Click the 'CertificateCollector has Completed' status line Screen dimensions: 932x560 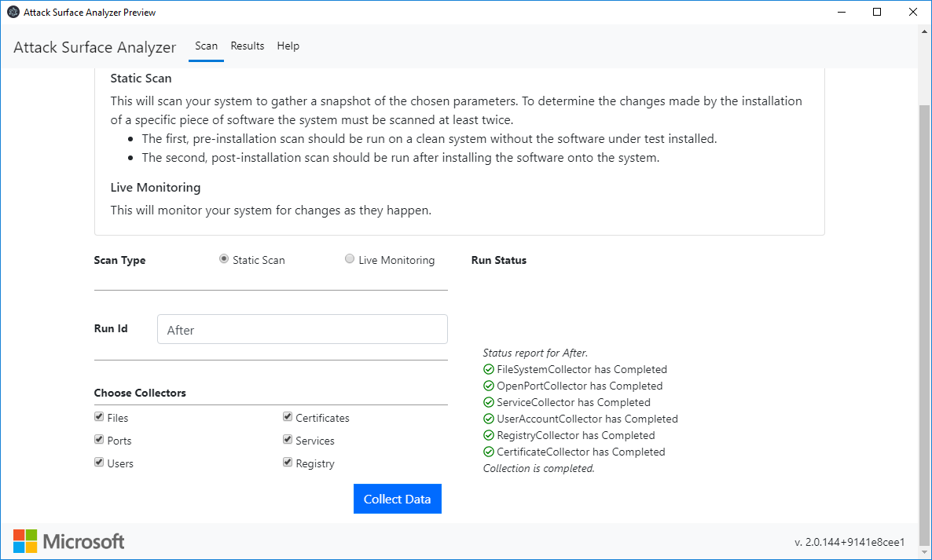coord(581,452)
